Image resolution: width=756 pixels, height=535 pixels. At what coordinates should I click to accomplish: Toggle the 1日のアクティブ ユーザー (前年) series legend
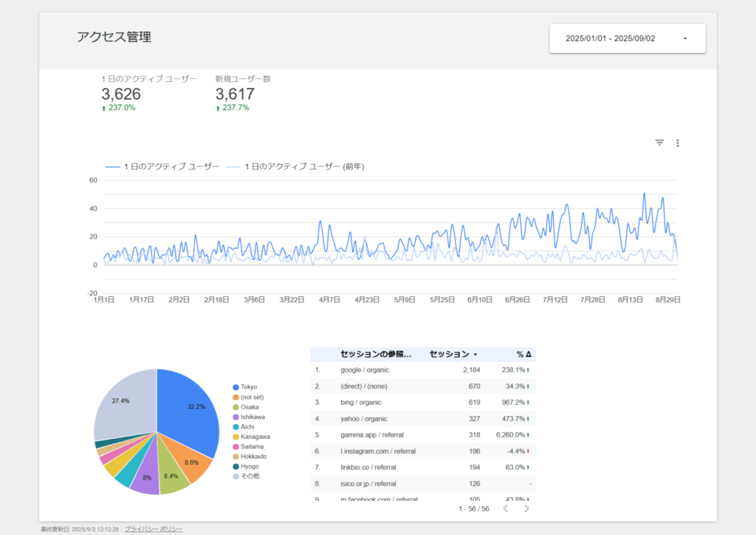click(295, 167)
